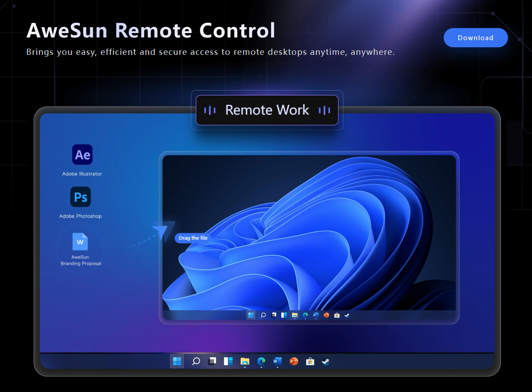This screenshot has width=532, height=392.
Task: Click the Download button
Action: click(475, 37)
